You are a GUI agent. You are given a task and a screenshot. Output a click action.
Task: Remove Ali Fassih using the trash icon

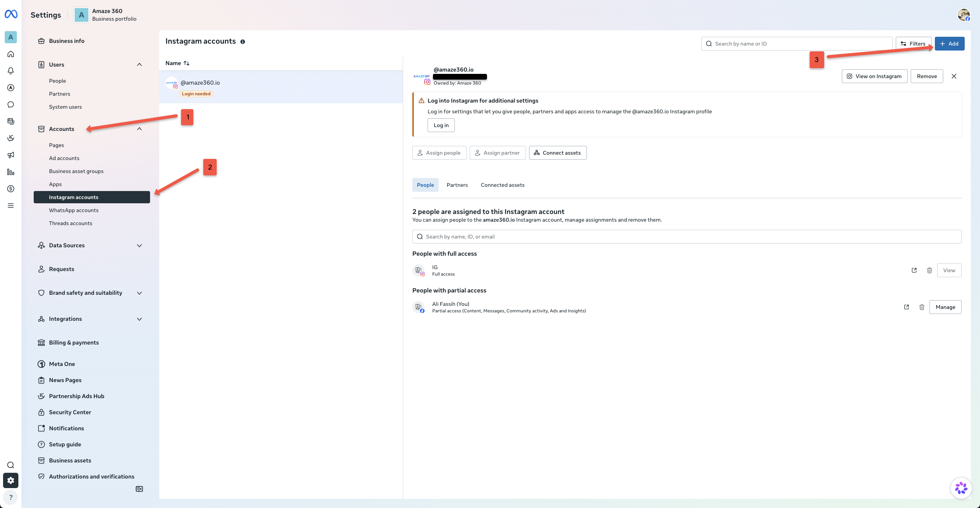pos(922,307)
